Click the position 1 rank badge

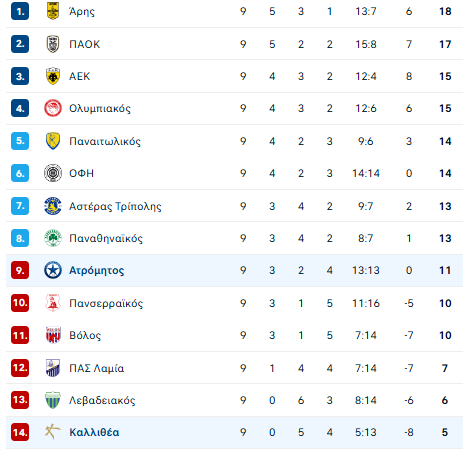[20, 11]
